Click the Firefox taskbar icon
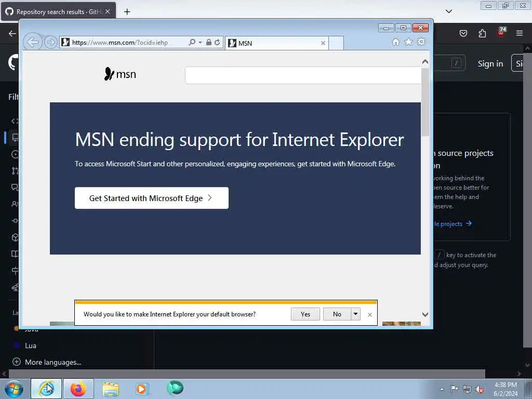 [78, 389]
